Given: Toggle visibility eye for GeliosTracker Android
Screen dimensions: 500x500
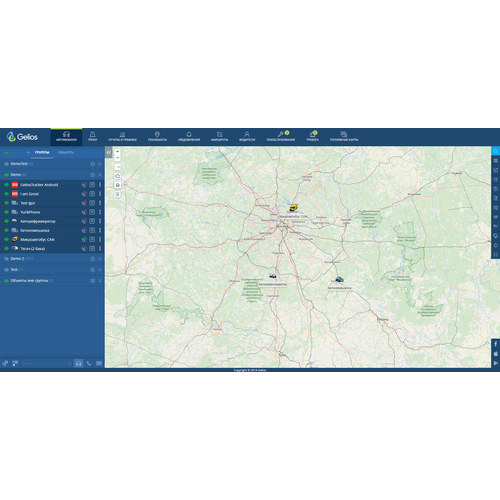Looking at the screenshot, I should pos(6,185).
